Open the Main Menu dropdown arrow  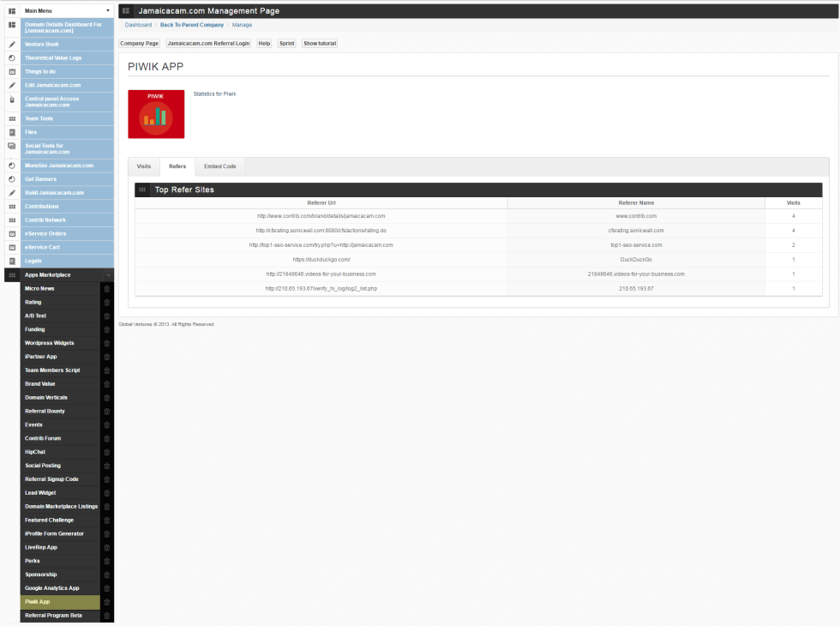[x=108, y=10]
